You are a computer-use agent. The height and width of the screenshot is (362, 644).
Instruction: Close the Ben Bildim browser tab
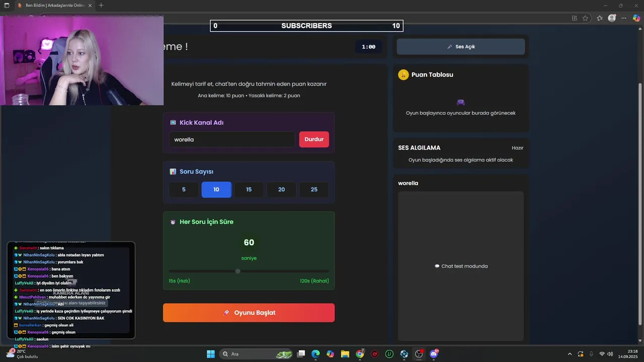(90, 6)
